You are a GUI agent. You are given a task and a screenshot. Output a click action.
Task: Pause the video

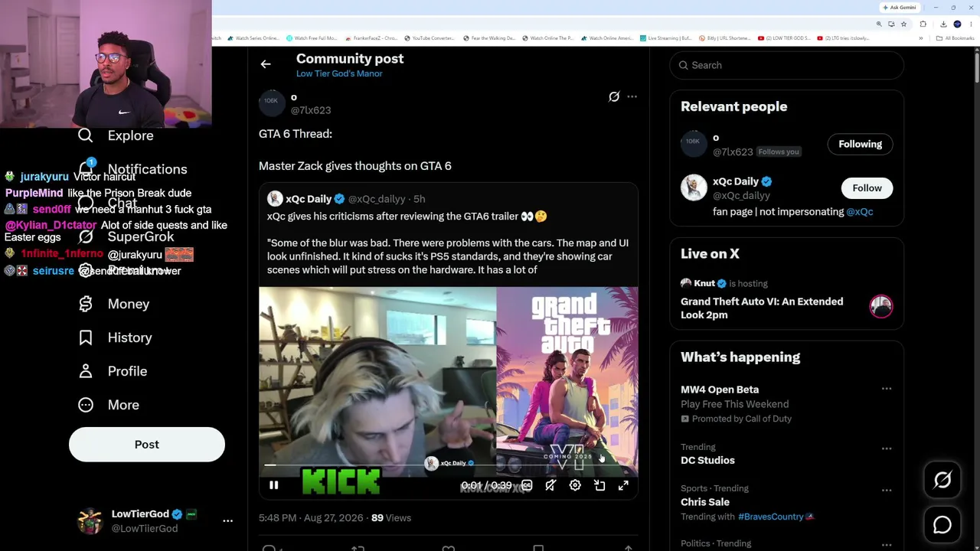point(273,485)
